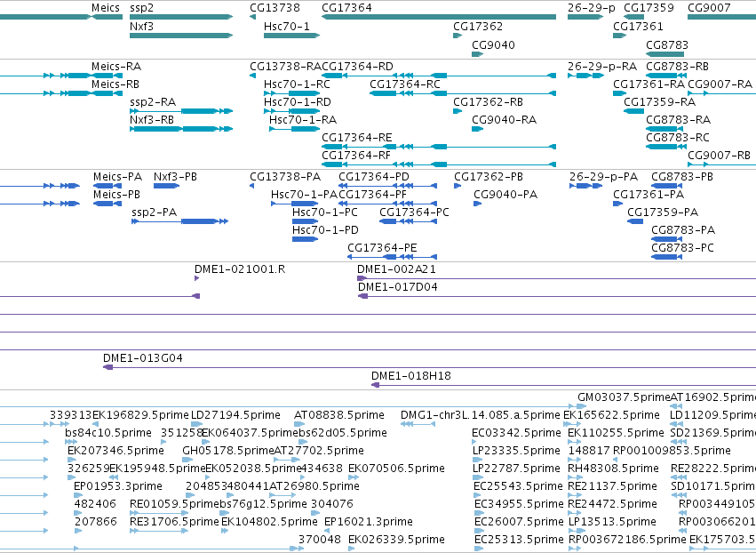Click the CG13738 gene label
Viewport: 756px width, 553px height.
(275, 8)
